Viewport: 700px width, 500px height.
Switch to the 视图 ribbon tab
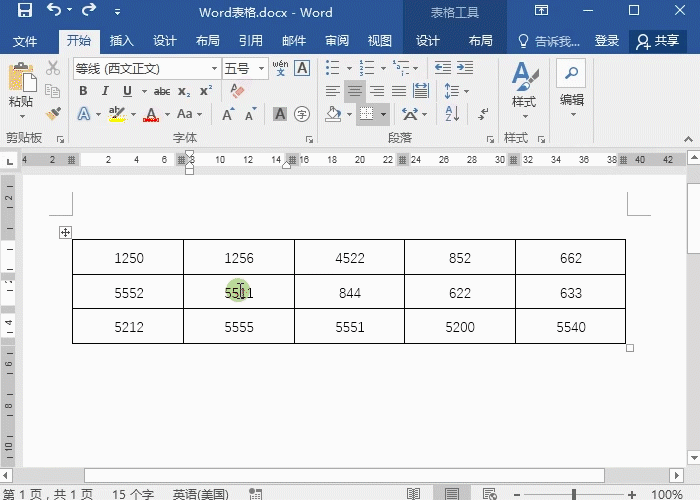pos(380,41)
